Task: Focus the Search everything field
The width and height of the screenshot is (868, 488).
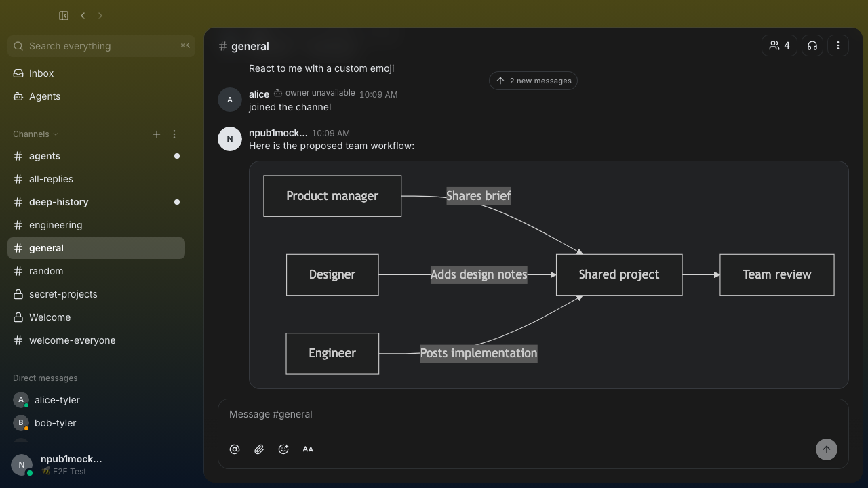Action: pos(102,46)
